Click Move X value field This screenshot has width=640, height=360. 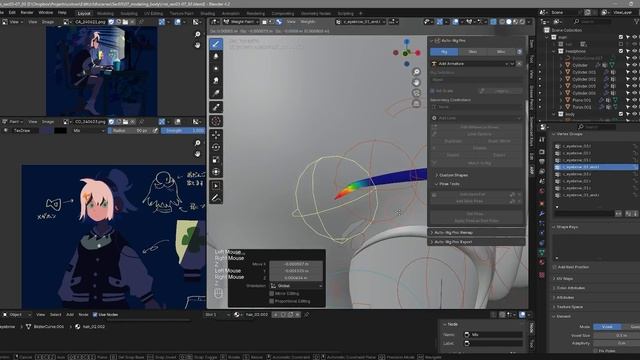click(296, 264)
